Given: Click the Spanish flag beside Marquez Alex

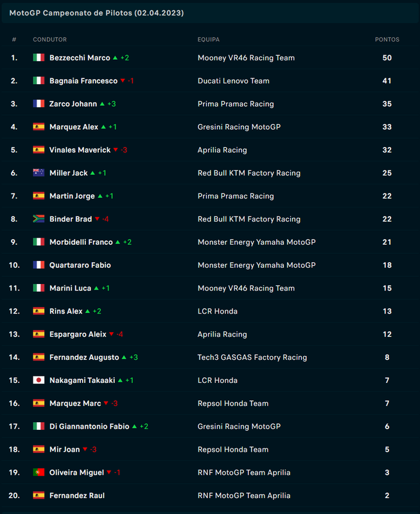Looking at the screenshot, I should coord(39,127).
